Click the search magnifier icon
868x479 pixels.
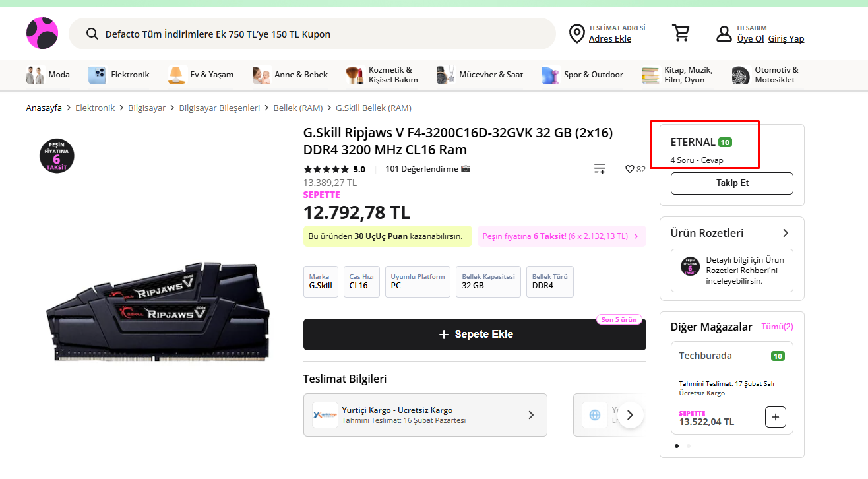[92, 34]
